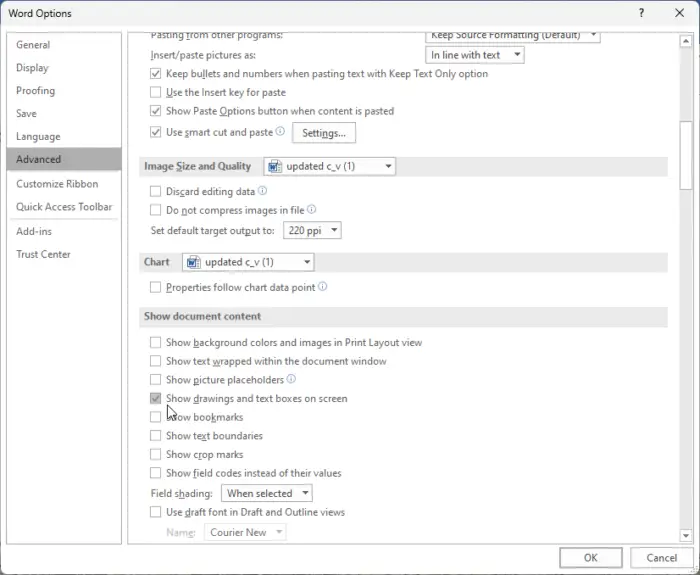Viewport: 700px width, 575px height.
Task: Close the Word Options dialog
Action: 679,13
